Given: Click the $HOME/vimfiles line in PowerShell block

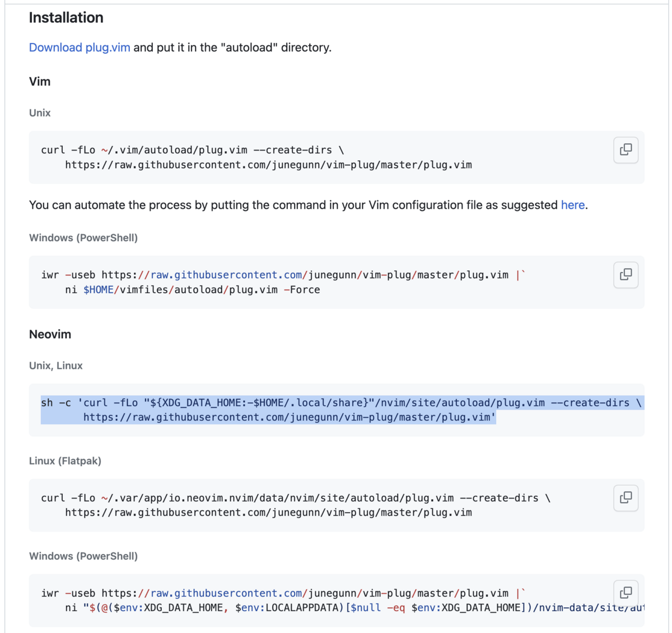Looking at the screenshot, I should click(x=193, y=290).
